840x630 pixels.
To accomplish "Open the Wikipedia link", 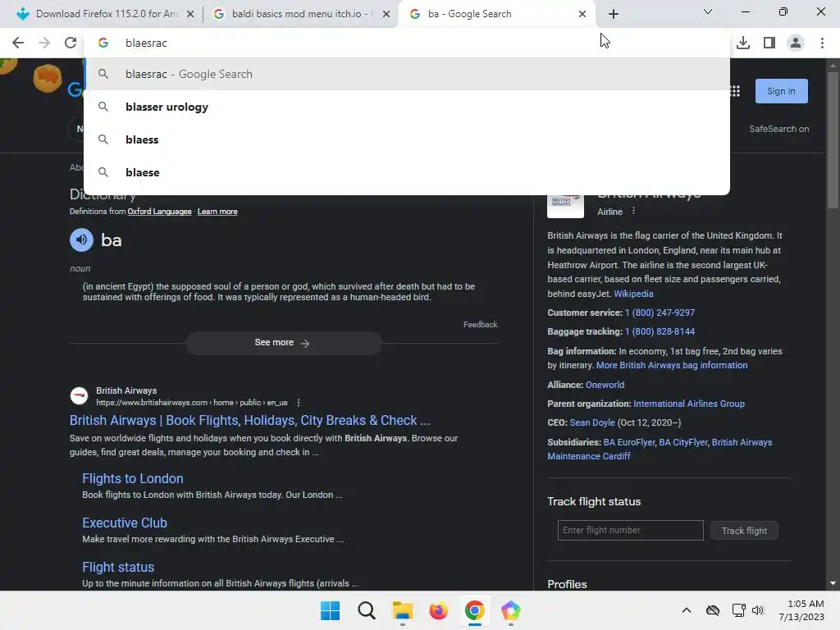I will tap(633, 294).
